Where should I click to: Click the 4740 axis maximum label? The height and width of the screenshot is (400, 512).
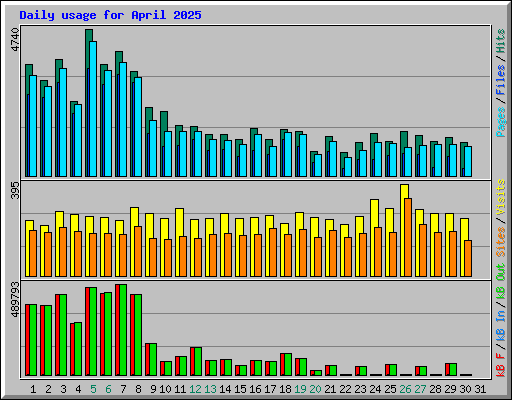(15, 40)
